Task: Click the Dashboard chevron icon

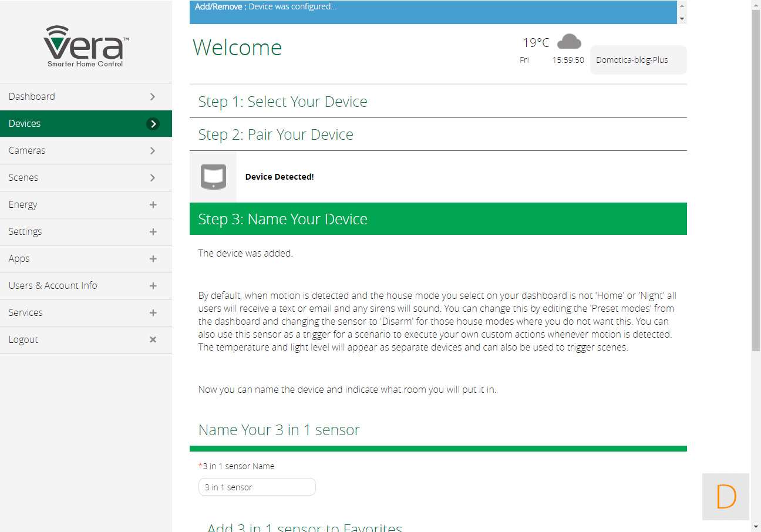Action: (153, 96)
